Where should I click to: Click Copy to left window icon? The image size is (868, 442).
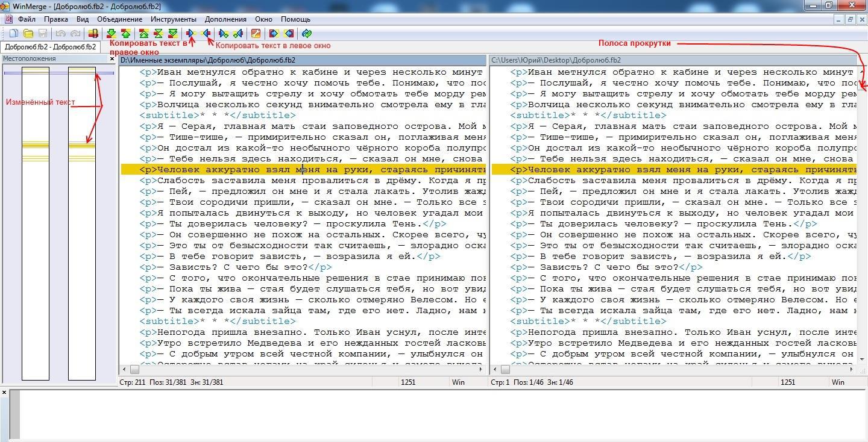coord(206,34)
